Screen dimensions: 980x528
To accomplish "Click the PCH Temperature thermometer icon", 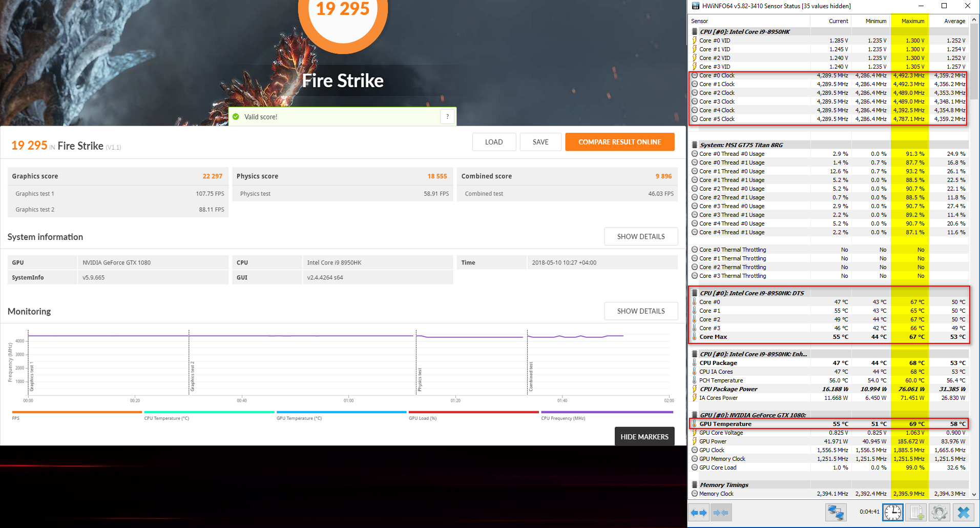I will tap(695, 380).
